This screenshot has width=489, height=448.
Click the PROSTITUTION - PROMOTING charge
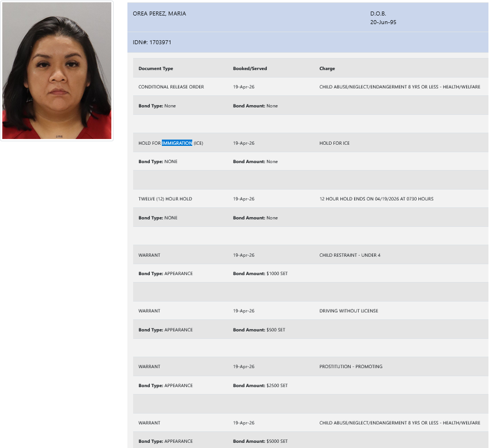[351, 366]
